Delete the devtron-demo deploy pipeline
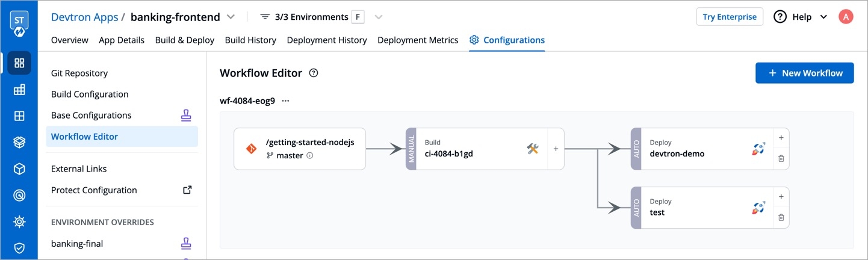Viewport: 868px width, 260px height. click(x=781, y=159)
